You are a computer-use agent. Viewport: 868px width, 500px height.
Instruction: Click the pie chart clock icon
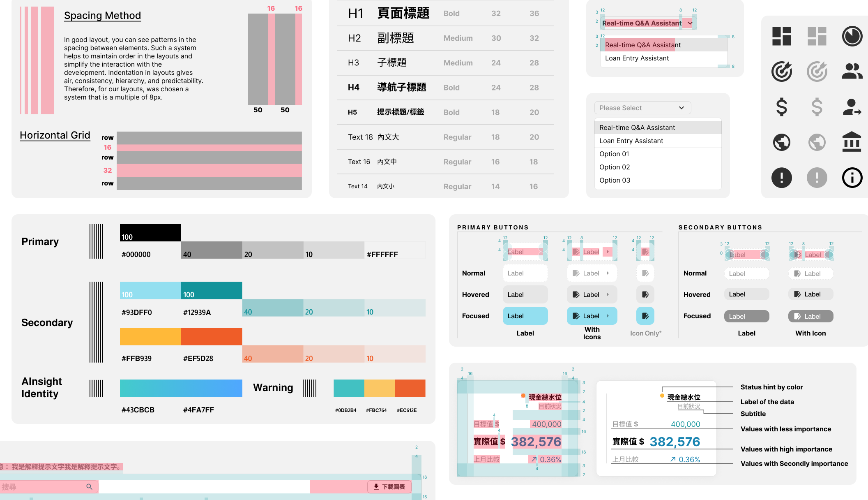(x=852, y=36)
